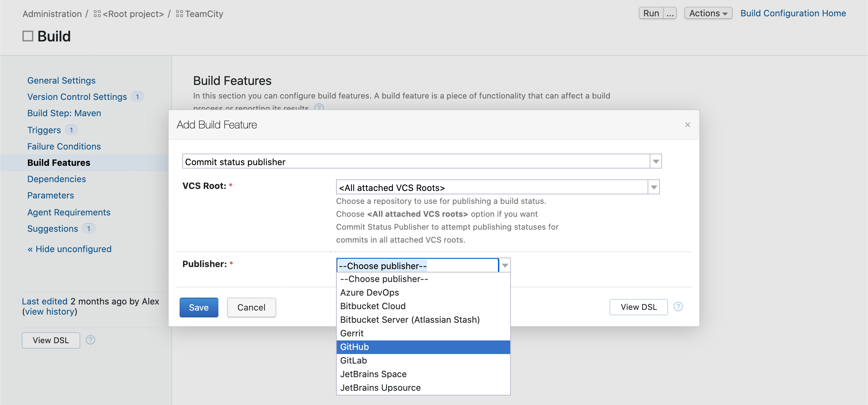Select Azure DevOps from publisher list
The image size is (868, 405).
[370, 292]
